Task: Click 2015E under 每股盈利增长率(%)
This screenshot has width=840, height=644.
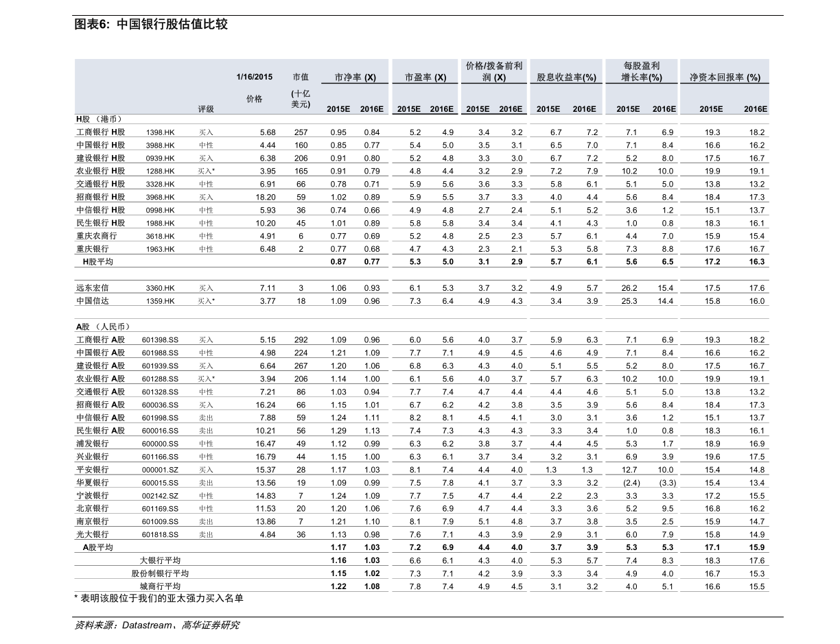Action: click(628, 109)
